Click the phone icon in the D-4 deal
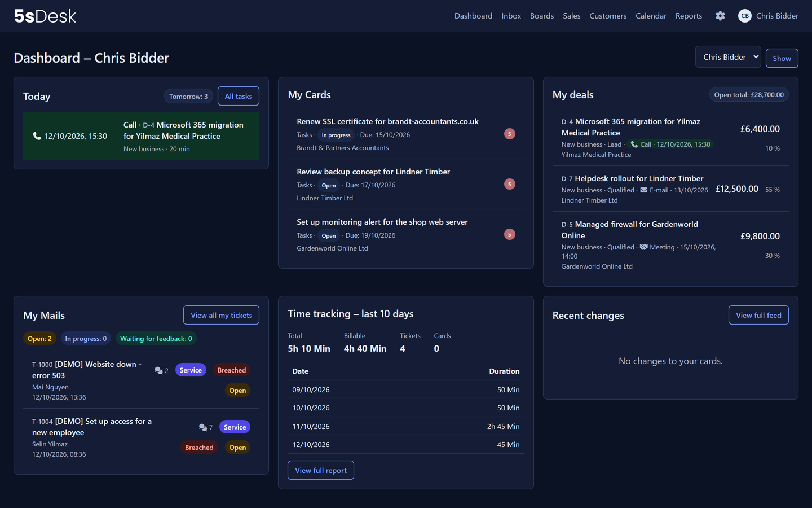 [x=634, y=144]
